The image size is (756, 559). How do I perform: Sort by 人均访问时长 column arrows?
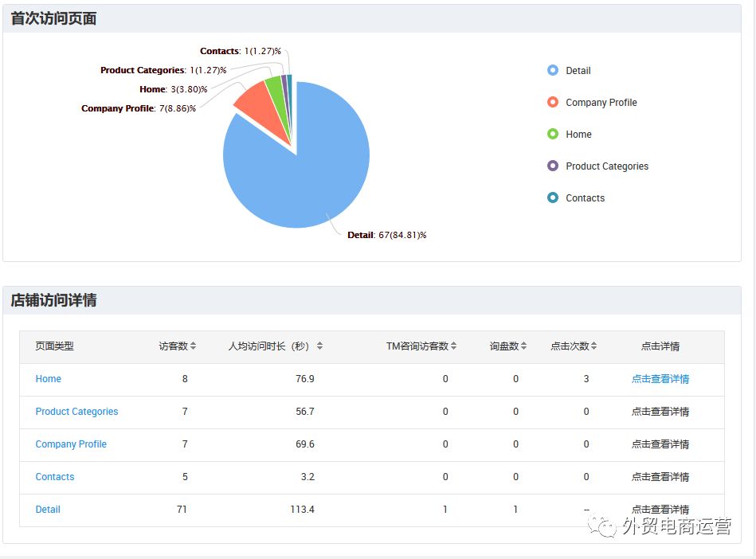tap(319, 346)
